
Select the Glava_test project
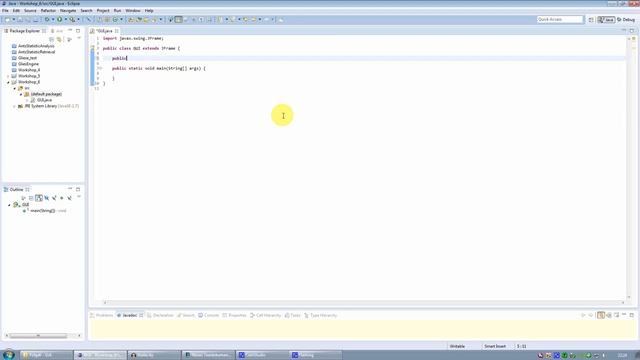coord(27,58)
